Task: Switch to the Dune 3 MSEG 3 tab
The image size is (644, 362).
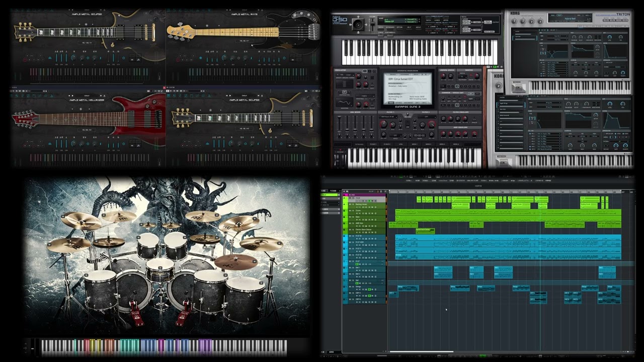Action: (x=442, y=144)
